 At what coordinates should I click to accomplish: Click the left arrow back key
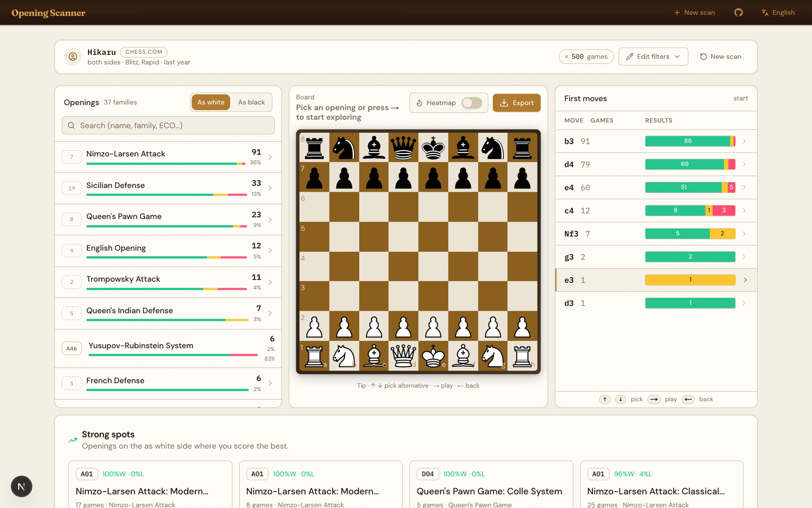tap(688, 399)
